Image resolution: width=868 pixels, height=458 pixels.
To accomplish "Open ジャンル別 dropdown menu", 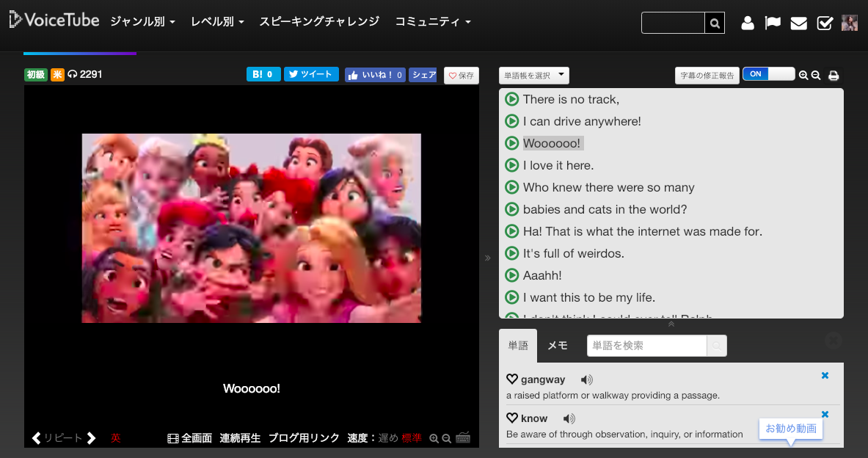I will [x=143, y=21].
